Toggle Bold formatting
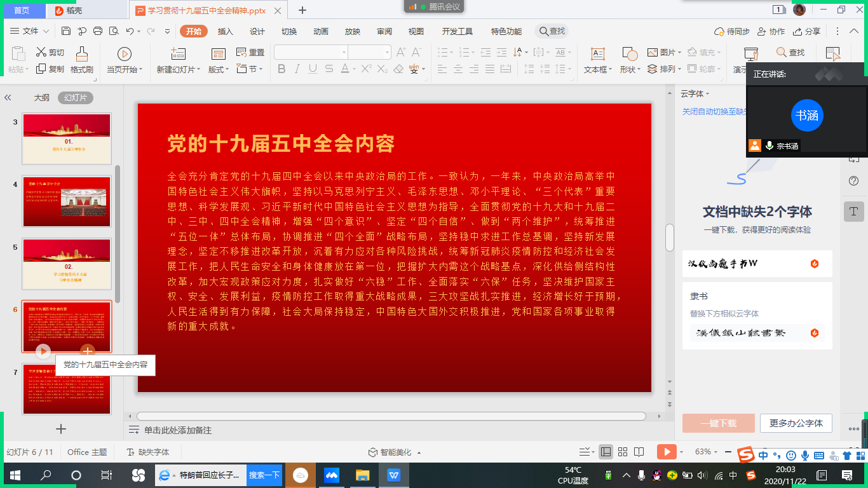868x488 pixels. coord(281,69)
